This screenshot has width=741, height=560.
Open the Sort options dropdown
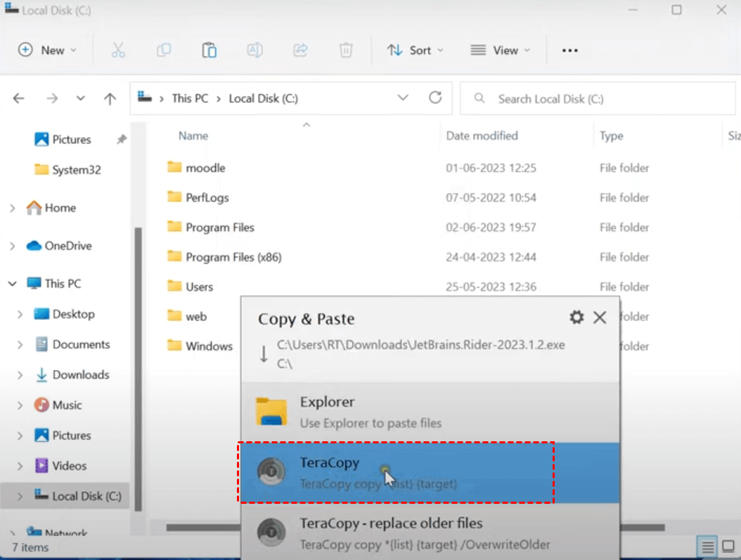(x=415, y=50)
